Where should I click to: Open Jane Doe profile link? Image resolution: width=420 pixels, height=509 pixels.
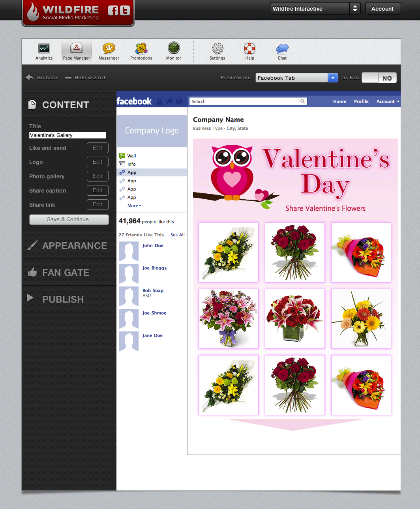click(152, 335)
